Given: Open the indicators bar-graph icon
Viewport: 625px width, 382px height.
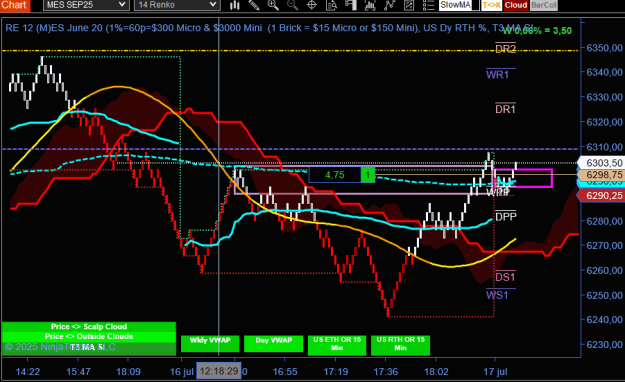Looking at the screenshot, I should pyautogui.click(x=370, y=5).
